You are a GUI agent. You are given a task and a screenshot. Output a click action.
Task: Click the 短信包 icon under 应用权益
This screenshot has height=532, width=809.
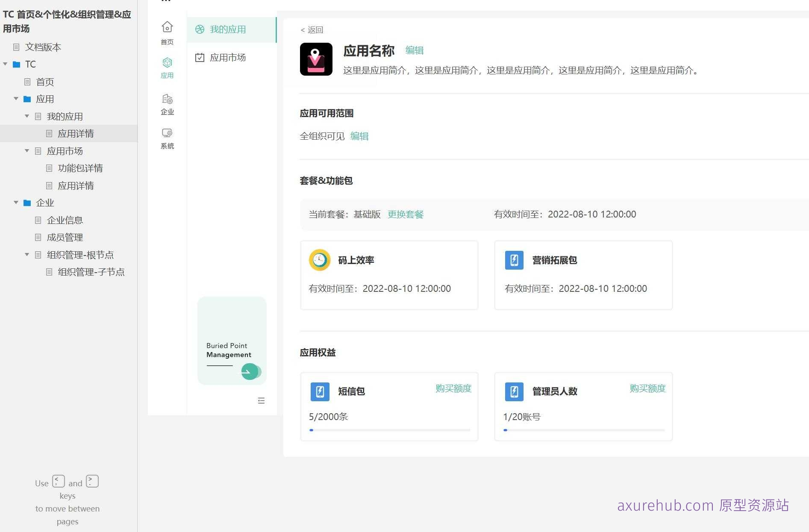[x=320, y=391]
